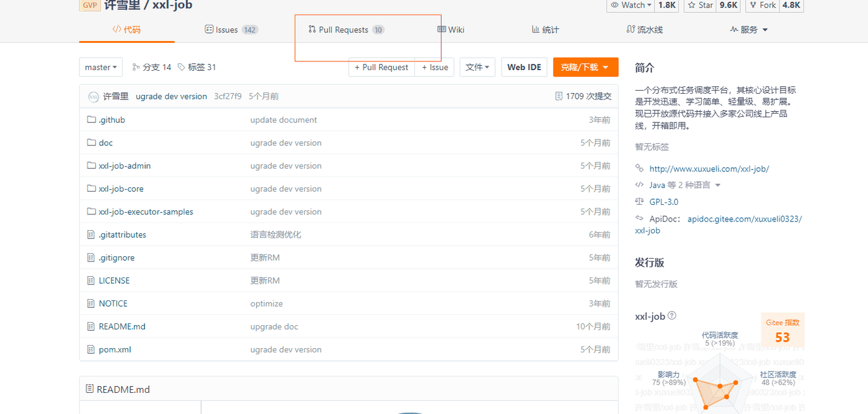Open the .gitattributes file
The width and height of the screenshot is (868, 414).
coord(122,235)
